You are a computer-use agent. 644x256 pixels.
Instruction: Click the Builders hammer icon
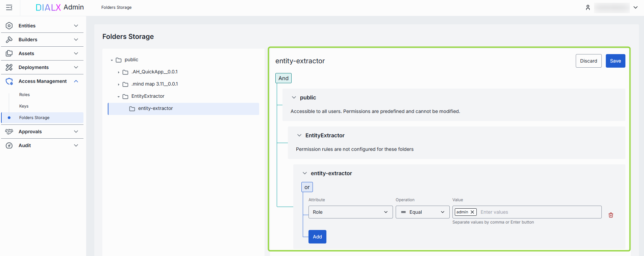(x=9, y=40)
